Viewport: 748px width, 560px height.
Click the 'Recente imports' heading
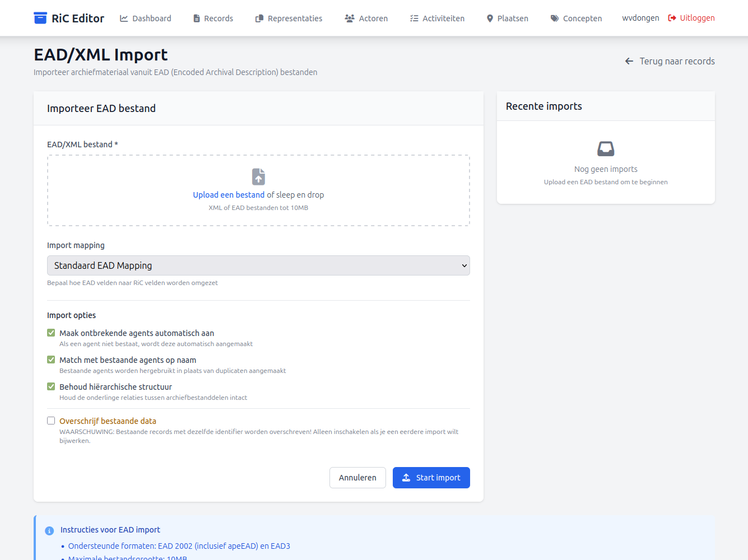click(x=544, y=106)
